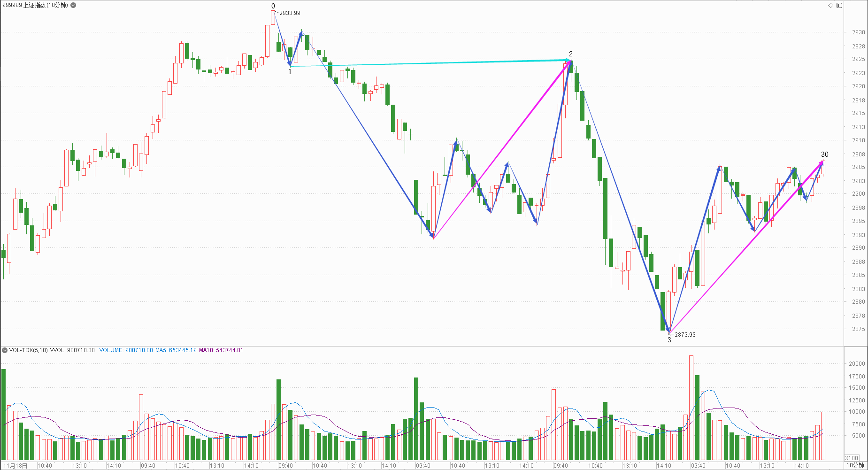Click the diamond icon at chart top right
868x470 pixels.
coord(830,5)
